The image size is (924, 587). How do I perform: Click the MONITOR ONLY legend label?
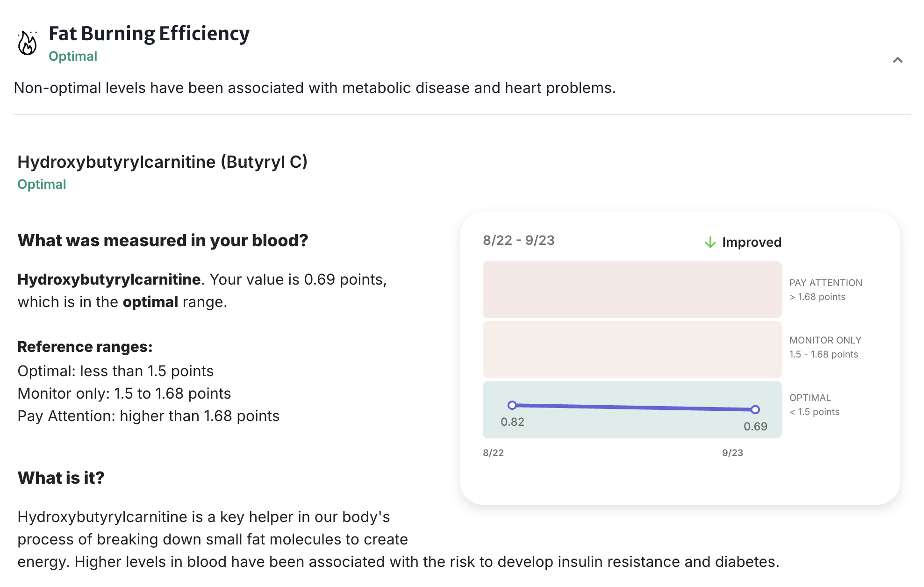(x=825, y=340)
